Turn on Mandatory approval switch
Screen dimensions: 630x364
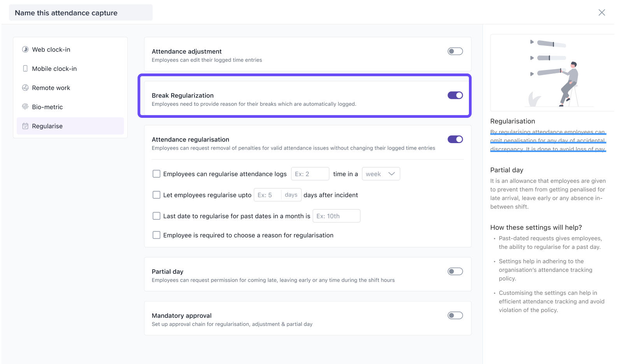[x=455, y=315]
